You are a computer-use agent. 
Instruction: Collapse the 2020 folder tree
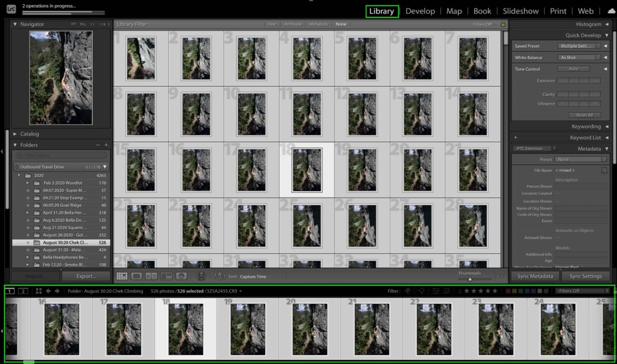click(19, 175)
